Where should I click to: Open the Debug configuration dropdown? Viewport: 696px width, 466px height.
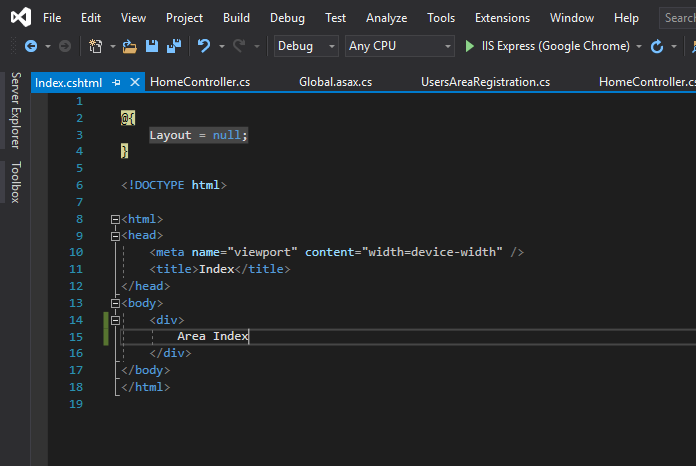[x=306, y=46]
